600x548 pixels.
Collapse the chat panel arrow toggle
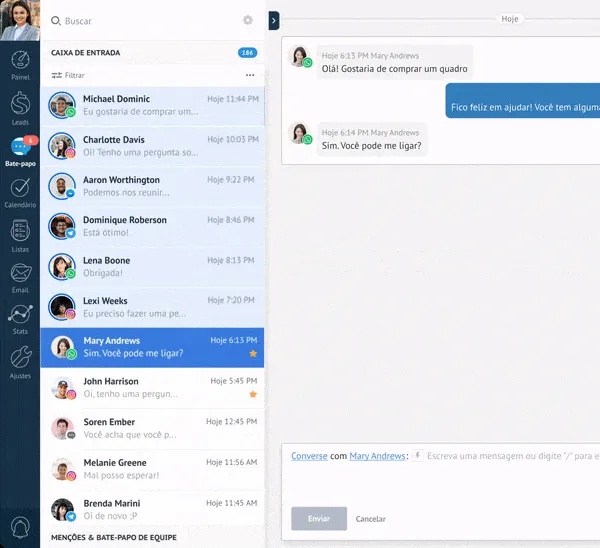pos(274,21)
